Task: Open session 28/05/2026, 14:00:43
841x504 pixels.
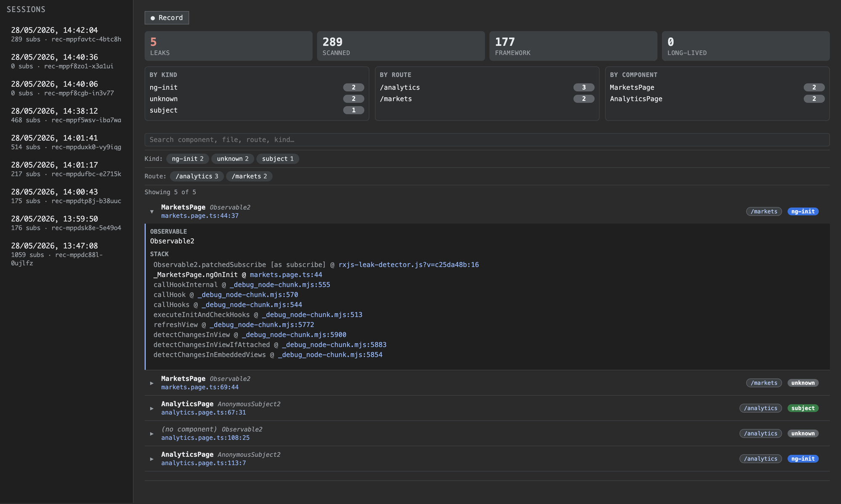Action: coord(66,196)
